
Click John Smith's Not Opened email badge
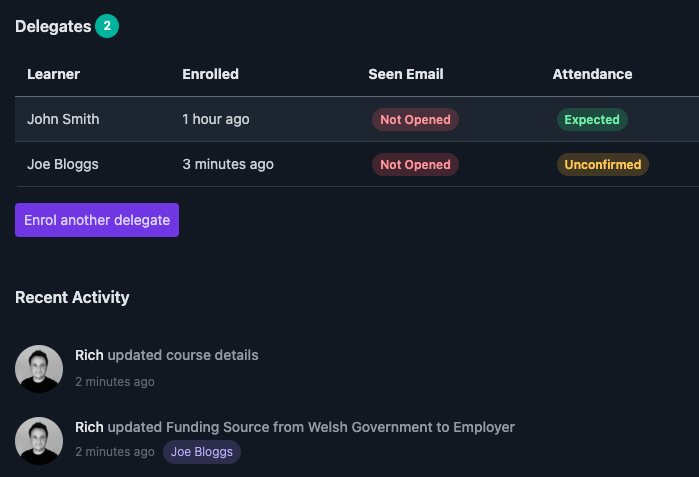(415, 119)
